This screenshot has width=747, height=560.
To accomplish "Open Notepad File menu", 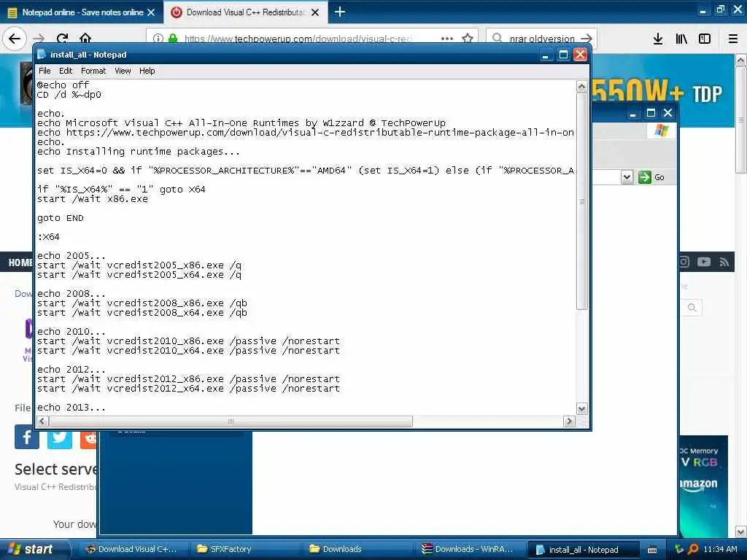I will pos(44,71).
